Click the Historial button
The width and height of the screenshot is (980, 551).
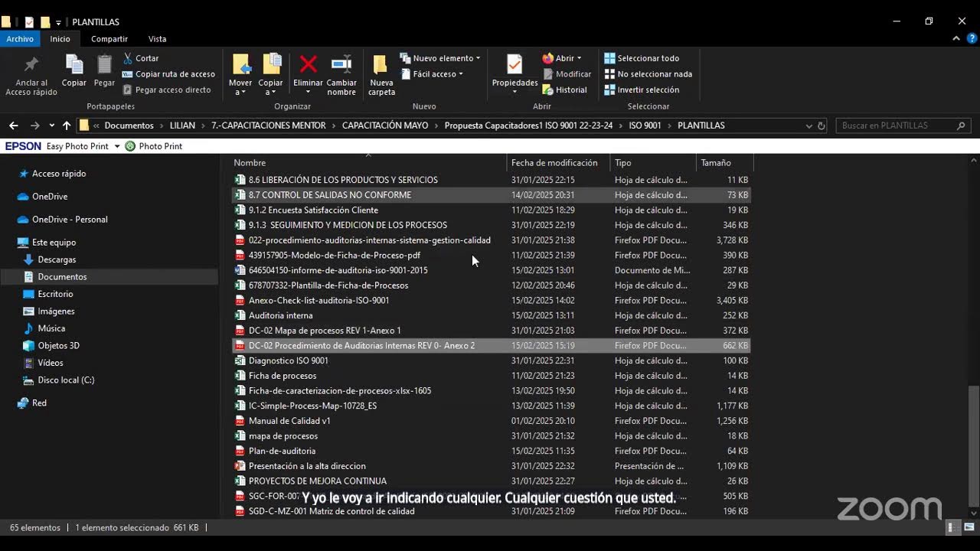coord(565,90)
